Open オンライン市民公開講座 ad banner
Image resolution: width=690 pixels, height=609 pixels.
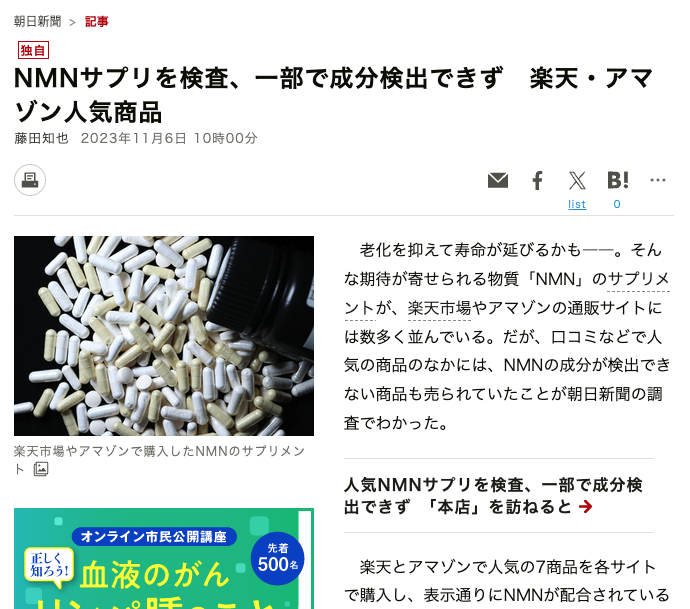tap(164, 558)
